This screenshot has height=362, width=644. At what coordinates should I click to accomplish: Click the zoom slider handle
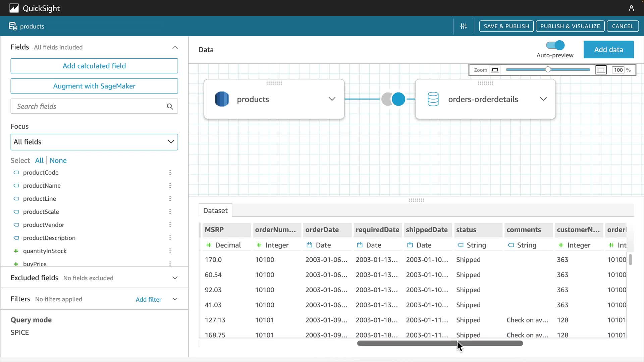pos(548,70)
